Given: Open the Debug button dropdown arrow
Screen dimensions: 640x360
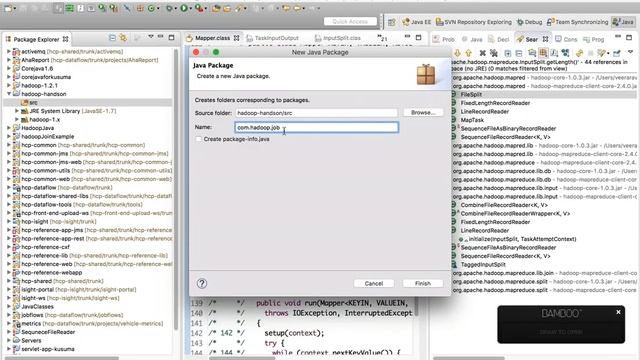Looking at the screenshot, I should point(175,8).
